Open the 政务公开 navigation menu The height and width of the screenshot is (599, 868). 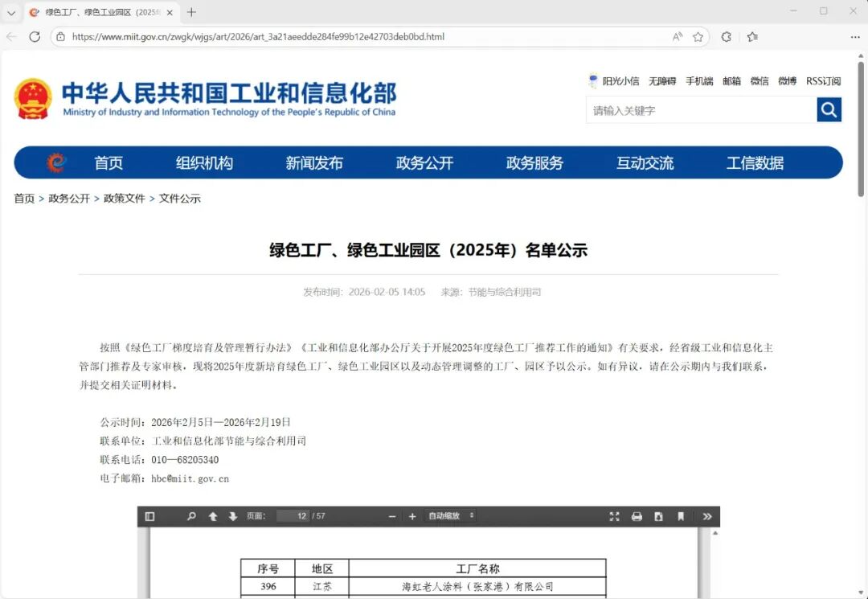pos(424,163)
